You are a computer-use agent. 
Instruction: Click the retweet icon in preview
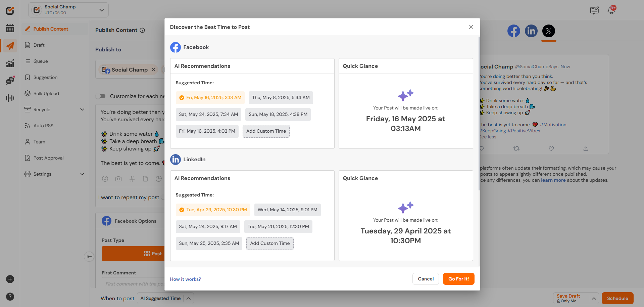pos(516,148)
